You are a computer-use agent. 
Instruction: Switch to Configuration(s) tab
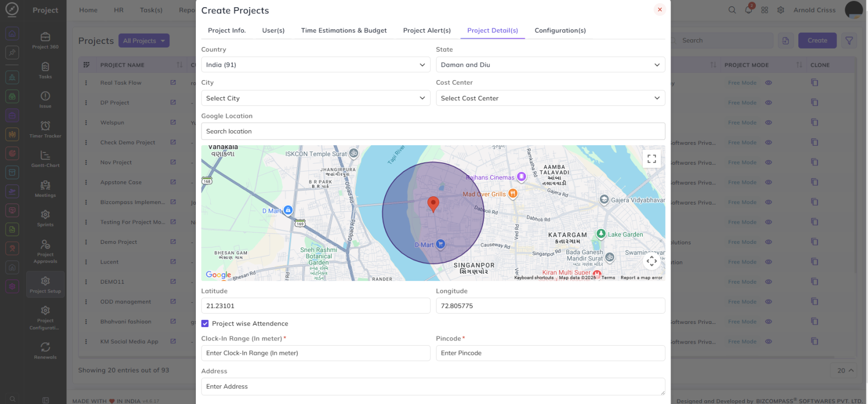(560, 30)
